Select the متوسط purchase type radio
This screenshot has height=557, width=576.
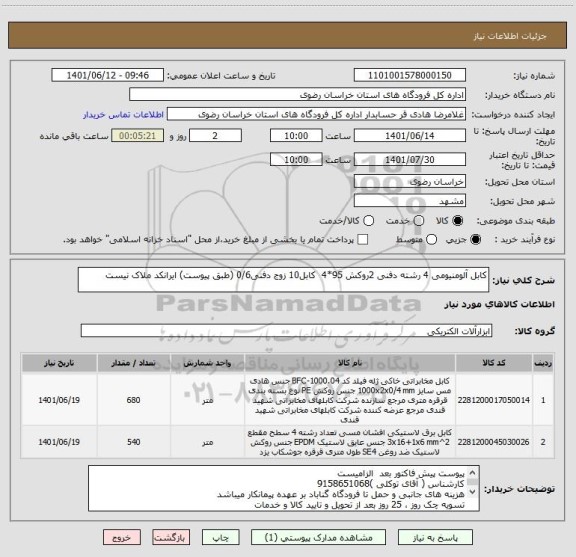(x=431, y=240)
